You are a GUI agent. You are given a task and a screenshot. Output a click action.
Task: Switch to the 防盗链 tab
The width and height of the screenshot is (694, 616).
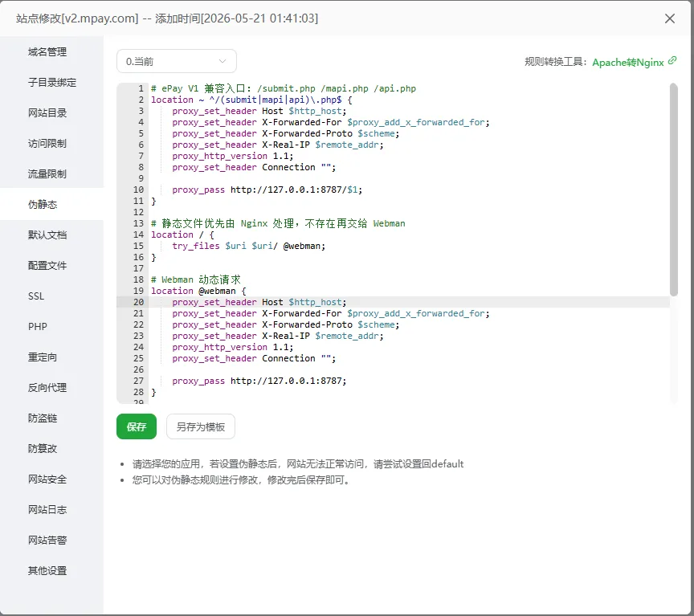pos(43,418)
